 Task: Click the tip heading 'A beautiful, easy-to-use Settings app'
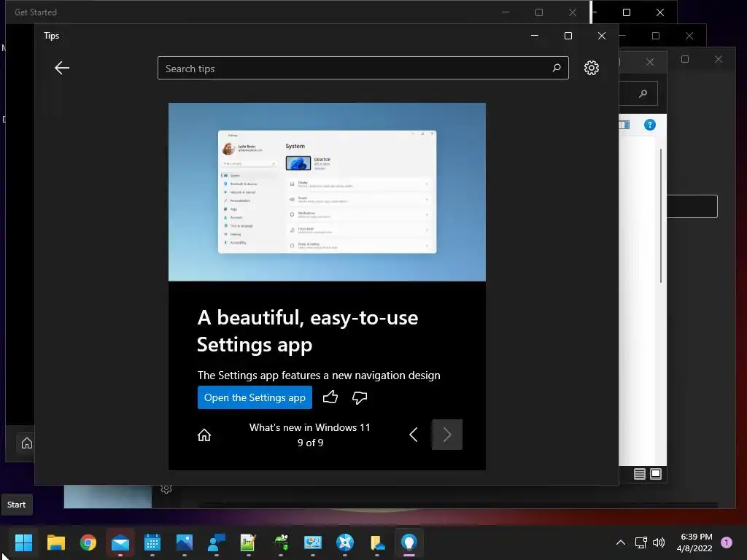(x=308, y=331)
